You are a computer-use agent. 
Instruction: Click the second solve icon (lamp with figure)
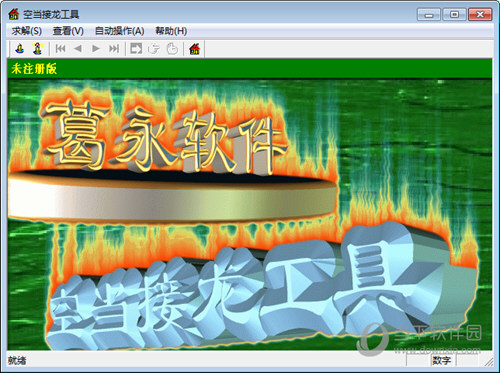[x=37, y=49]
